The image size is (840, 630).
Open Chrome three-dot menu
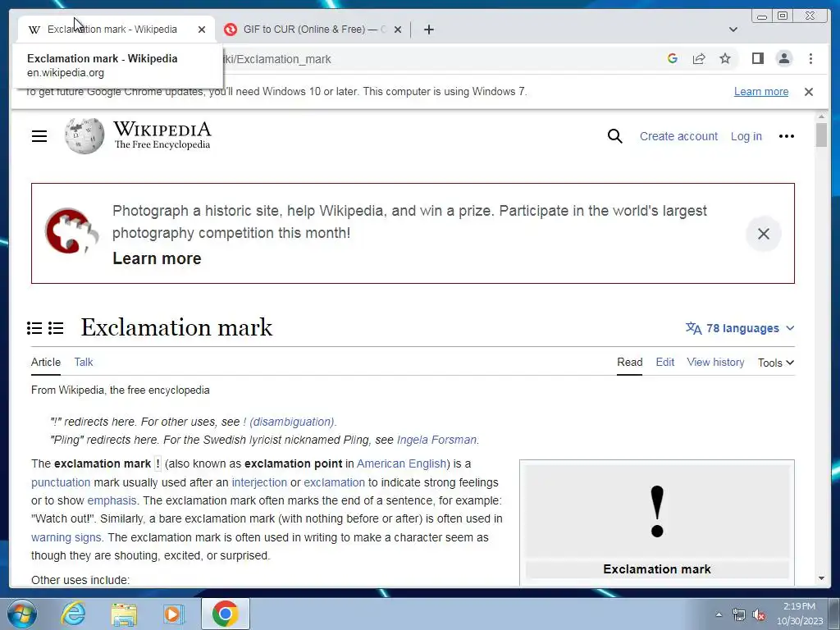coord(810,58)
